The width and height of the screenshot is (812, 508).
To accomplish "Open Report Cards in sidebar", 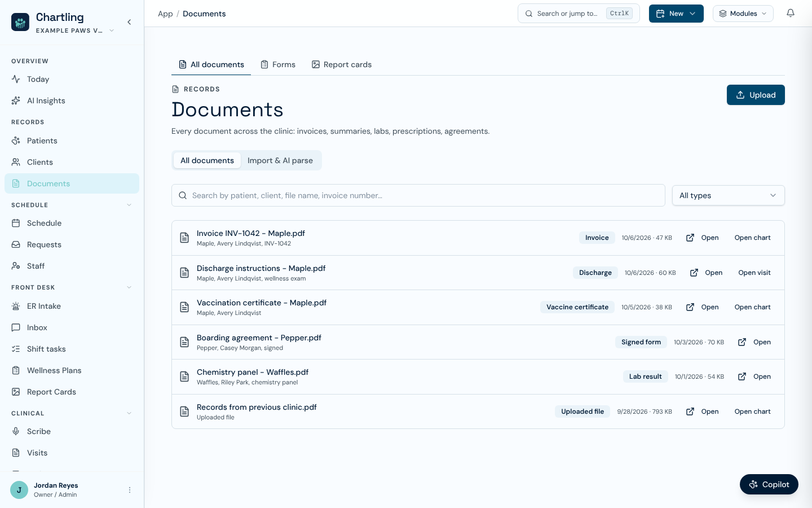I will point(72,392).
